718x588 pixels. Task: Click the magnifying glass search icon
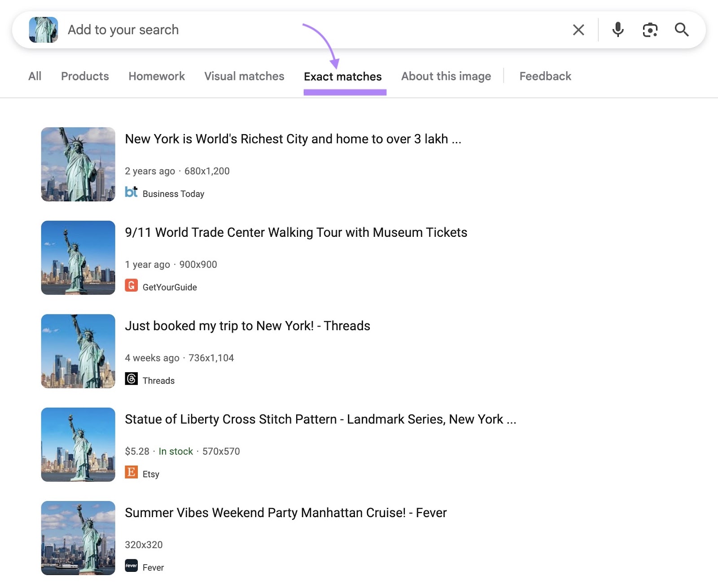tap(682, 30)
